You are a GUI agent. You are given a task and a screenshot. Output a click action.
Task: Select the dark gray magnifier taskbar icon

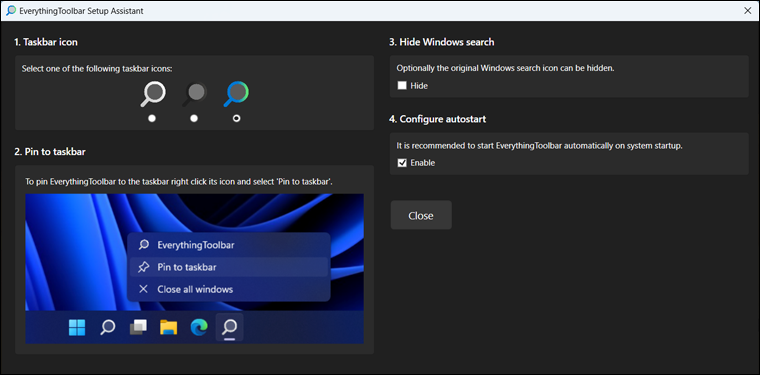[x=194, y=94]
